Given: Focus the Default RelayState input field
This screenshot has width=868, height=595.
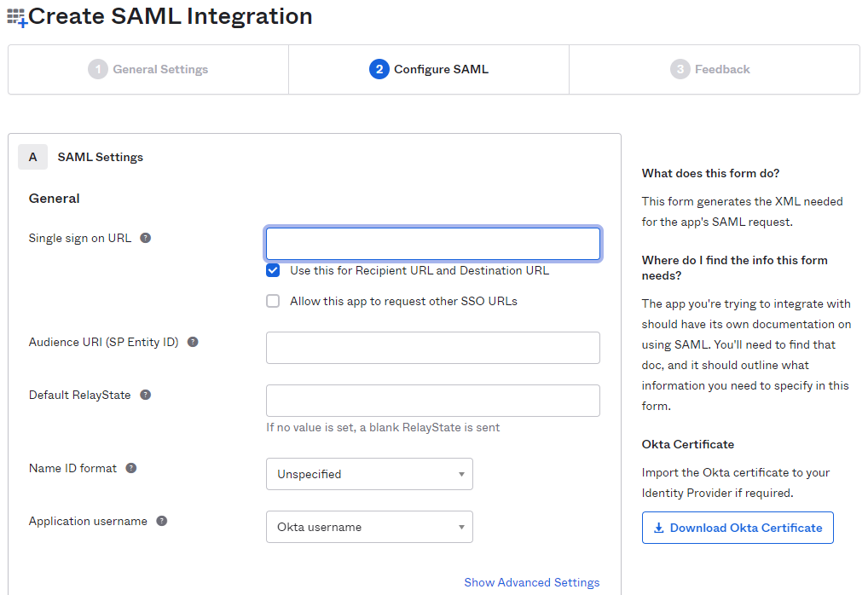Looking at the screenshot, I should pos(433,401).
